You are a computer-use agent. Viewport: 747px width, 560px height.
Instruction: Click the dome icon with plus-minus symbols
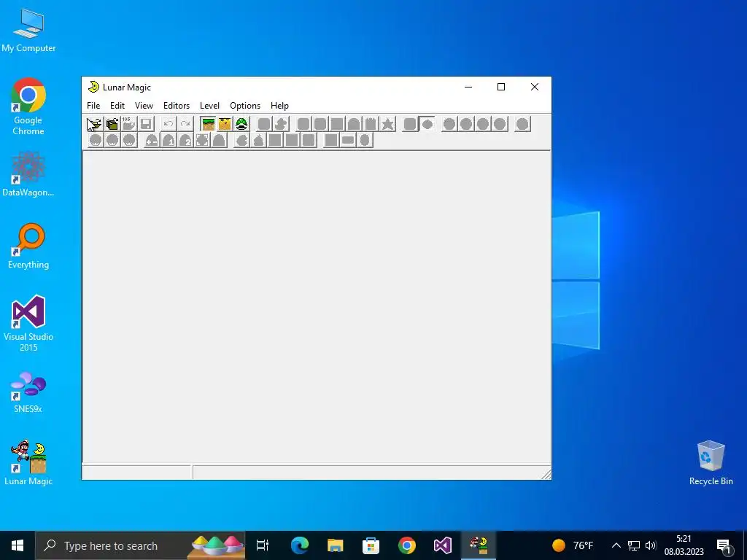[152, 141]
